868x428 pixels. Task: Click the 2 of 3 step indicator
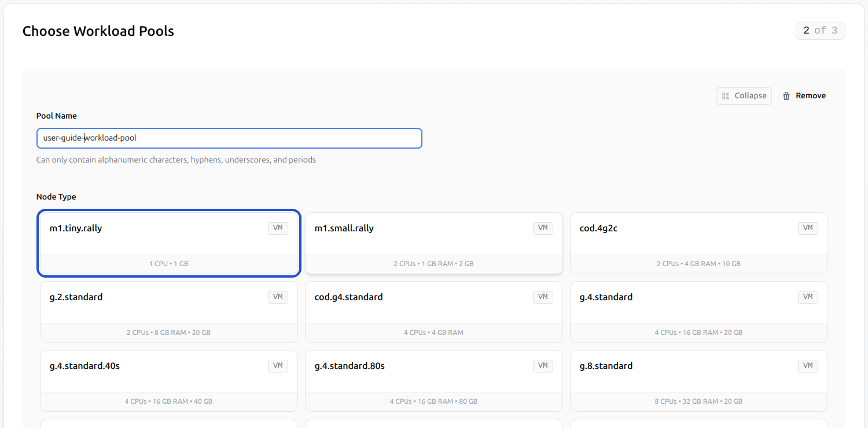821,31
